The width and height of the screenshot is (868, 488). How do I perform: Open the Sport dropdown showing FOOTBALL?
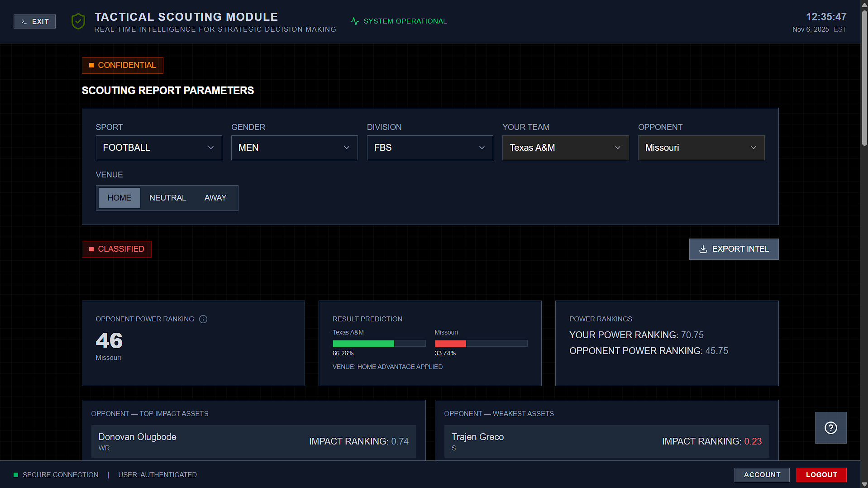(158, 148)
